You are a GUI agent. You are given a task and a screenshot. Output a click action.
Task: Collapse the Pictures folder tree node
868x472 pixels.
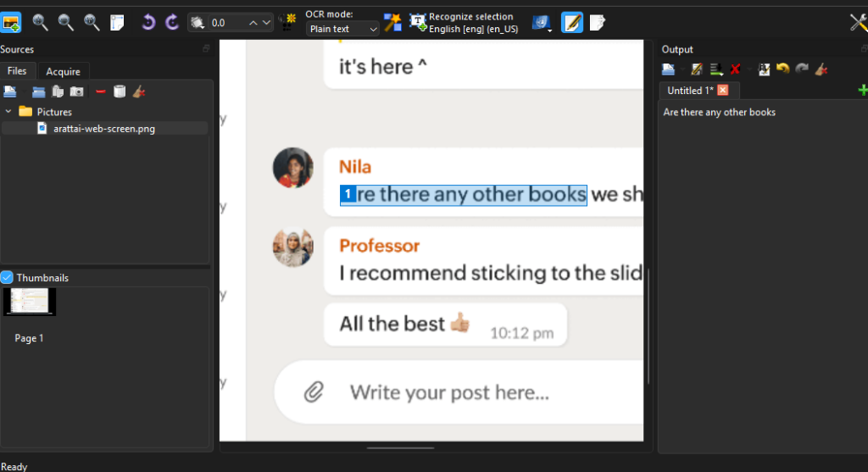[8, 112]
